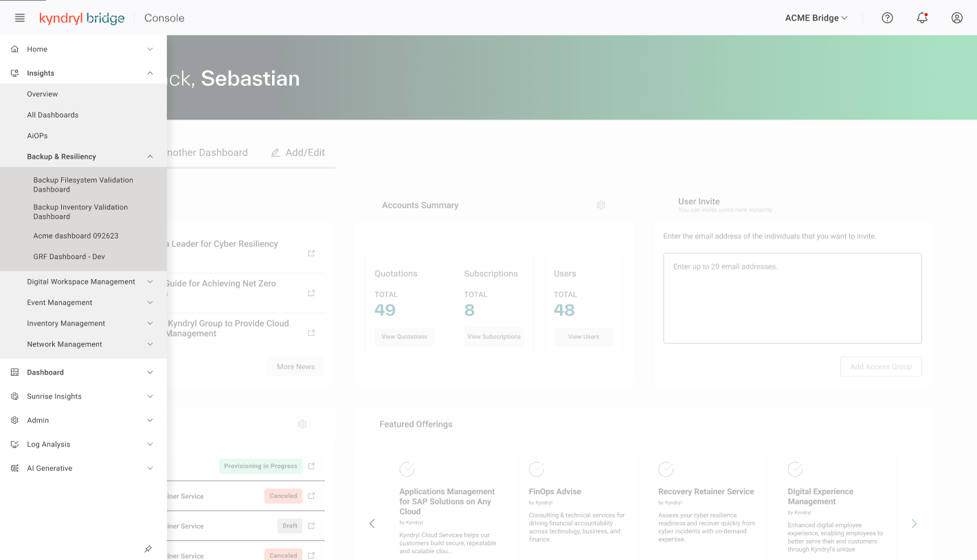
Task: Click the Add/Edit pencil option
Action: coord(297,153)
